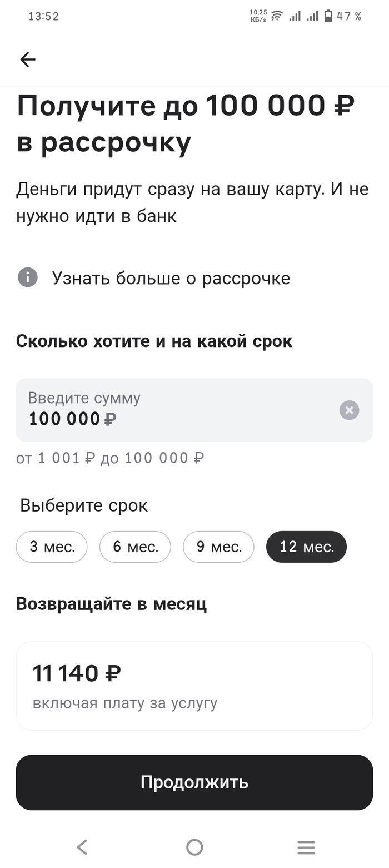The width and height of the screenshot is (389, 868).
Task: Tap the clock showing 13:52
Action: (x=43, y=16)
